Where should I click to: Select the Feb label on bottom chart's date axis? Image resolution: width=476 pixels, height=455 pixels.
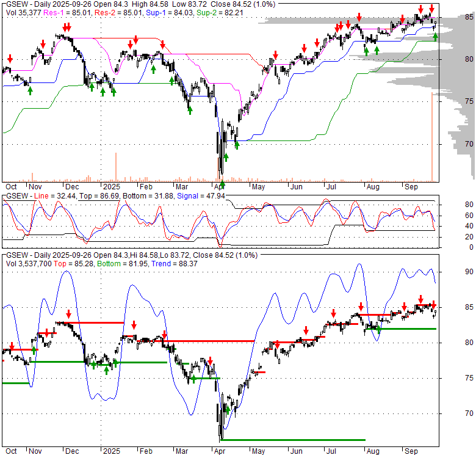coord(146,451)
